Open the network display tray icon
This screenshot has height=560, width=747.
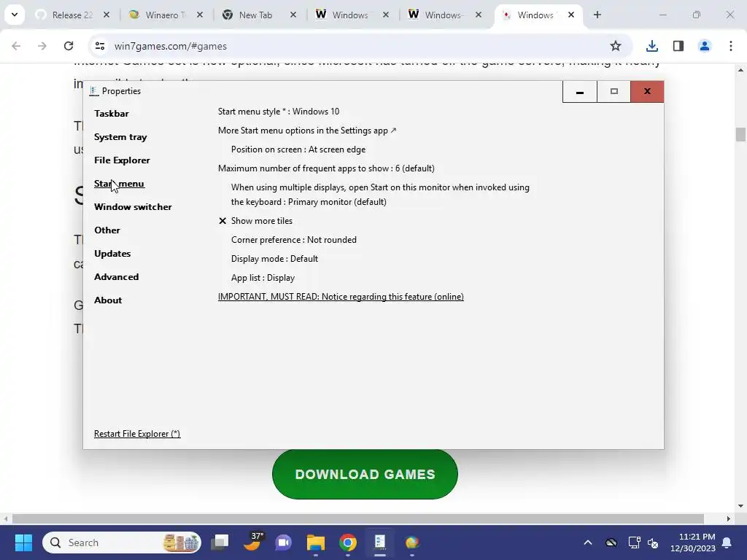tap(634, 542)
